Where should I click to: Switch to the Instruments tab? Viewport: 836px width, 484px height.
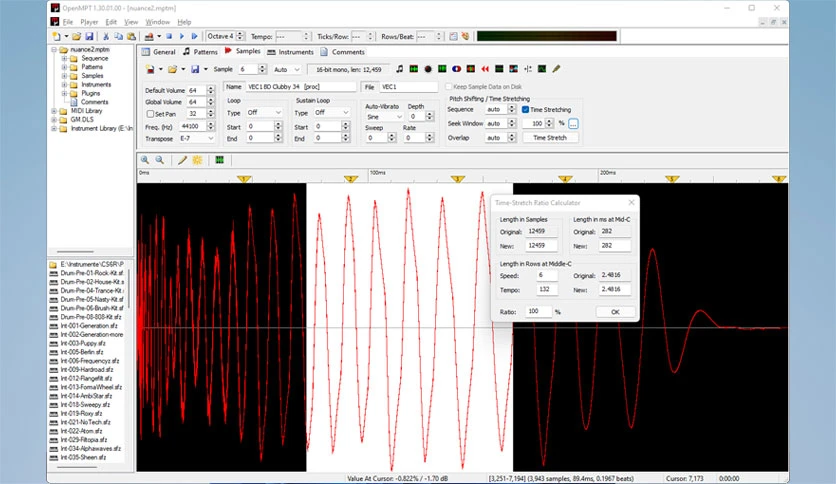coord(291,52)
